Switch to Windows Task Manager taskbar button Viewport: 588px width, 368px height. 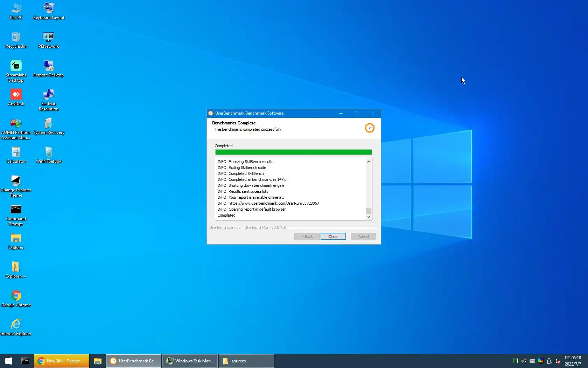[190, 361]
